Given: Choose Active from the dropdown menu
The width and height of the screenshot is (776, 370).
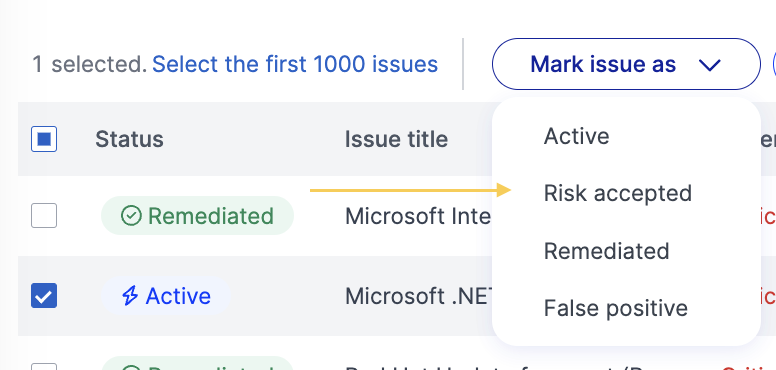Looking at the screenshot, I should tap(577, 136).
